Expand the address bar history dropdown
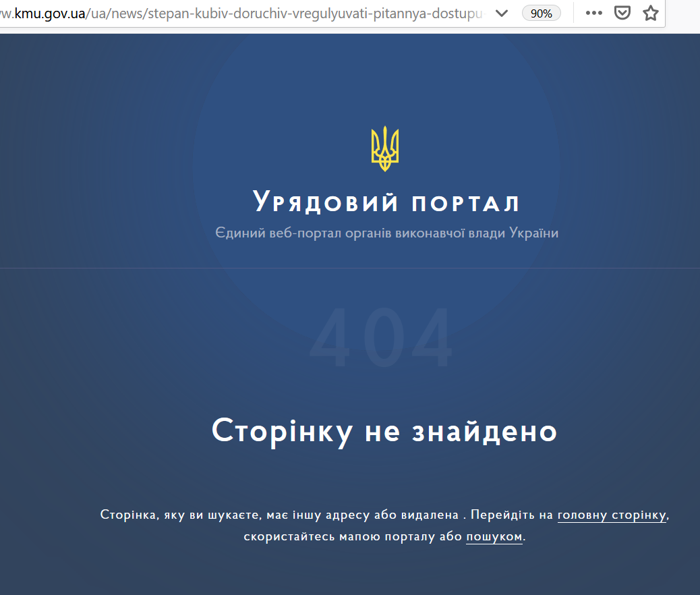 click(502, 13)
